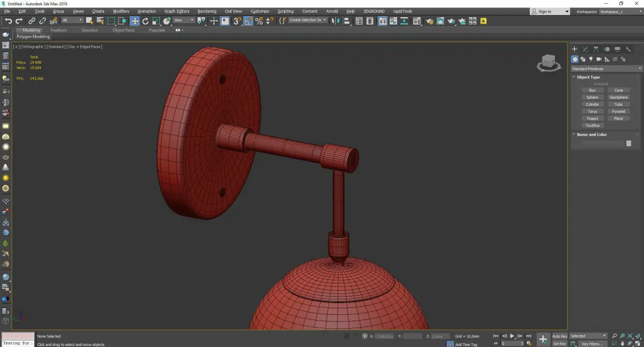The width and height of the screenshot is (644, 347).
Task: Open the Scene Explorer toggle icon
Action: pos(359,21)
